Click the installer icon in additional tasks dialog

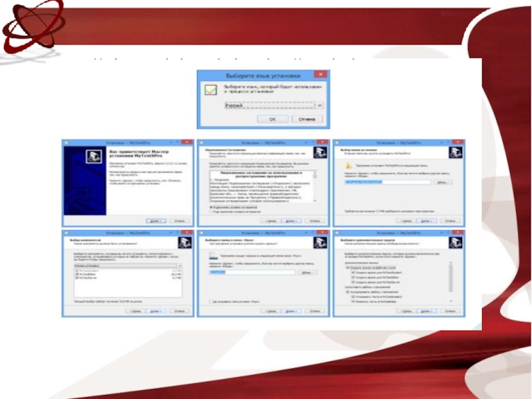pos(456,243)
